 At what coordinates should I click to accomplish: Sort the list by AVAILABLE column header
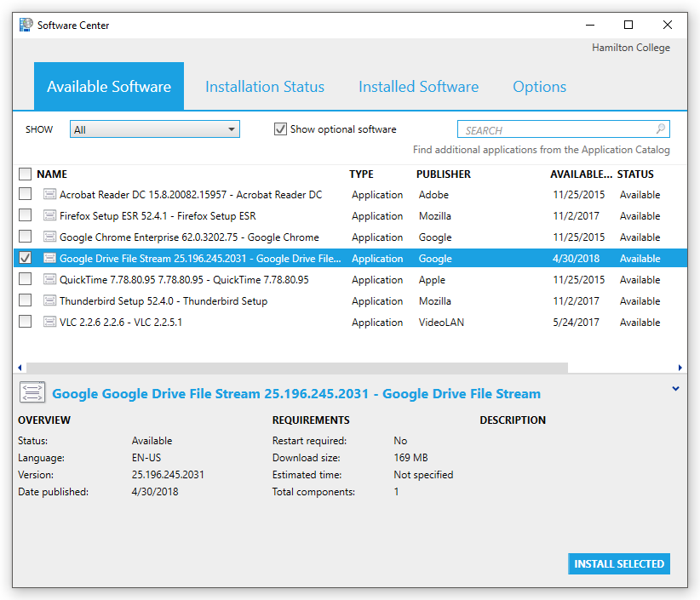(x=581, y=174)
